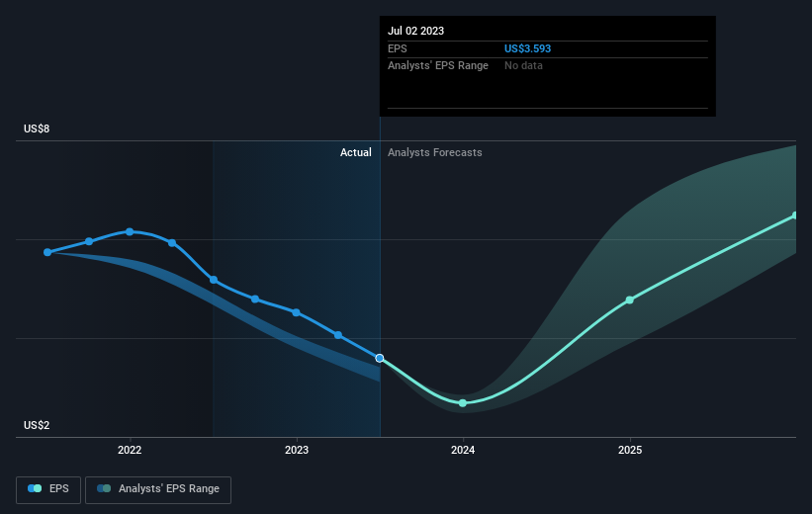
Task: Select the 2024 forecast EPS data point
Action: (463, 402)
